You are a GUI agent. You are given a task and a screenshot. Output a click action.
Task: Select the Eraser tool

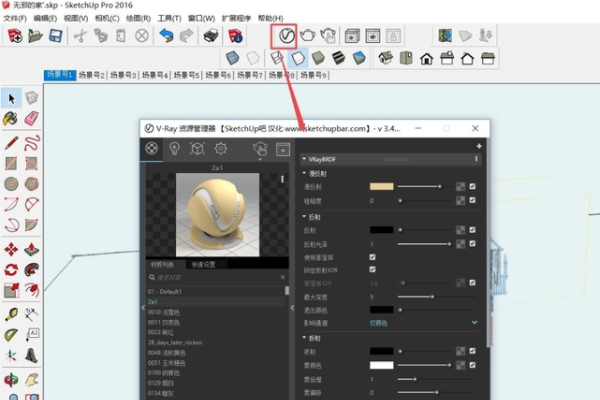(31, 119)
